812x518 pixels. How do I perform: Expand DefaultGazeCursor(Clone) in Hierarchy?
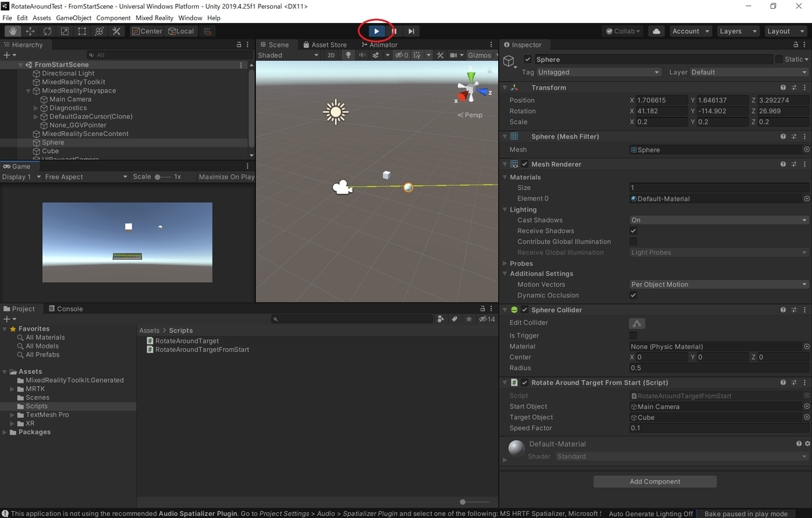pyautogui.click(x=36, y=116)
